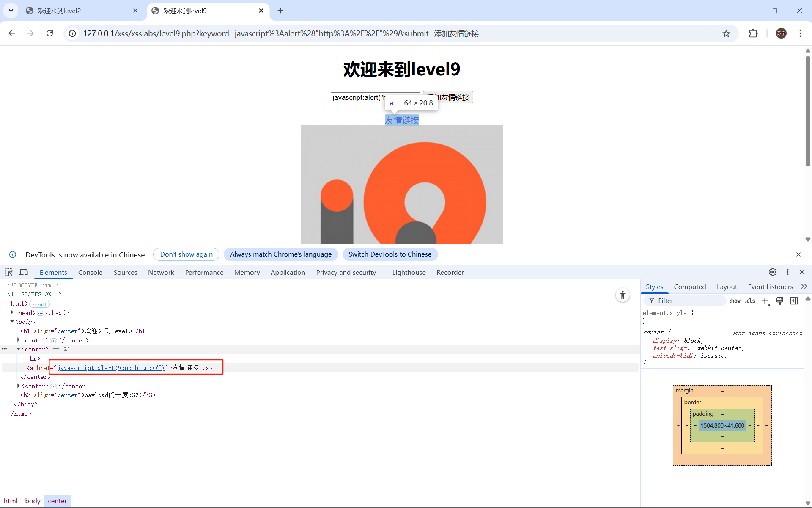
Task: Open the tab search dropdown
Action: click(x=11, y=11)
